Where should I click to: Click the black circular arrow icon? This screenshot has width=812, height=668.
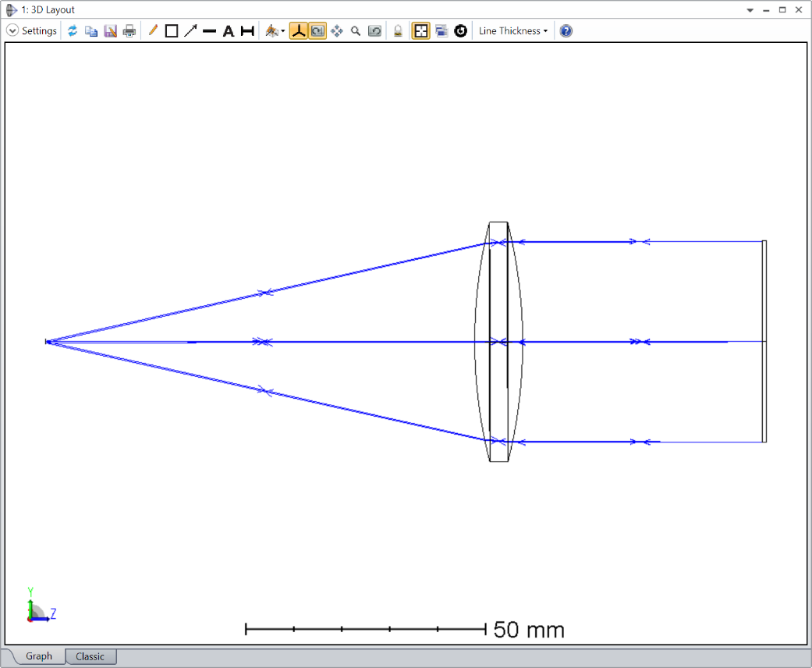coord(460,31)
